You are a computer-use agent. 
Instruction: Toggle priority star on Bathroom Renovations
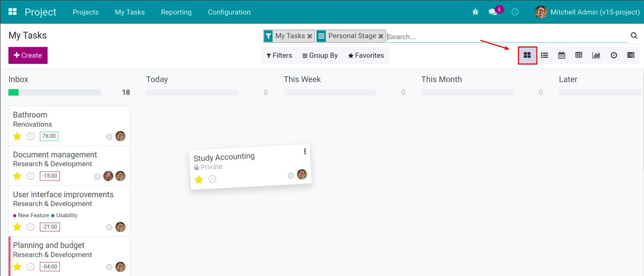17,136
